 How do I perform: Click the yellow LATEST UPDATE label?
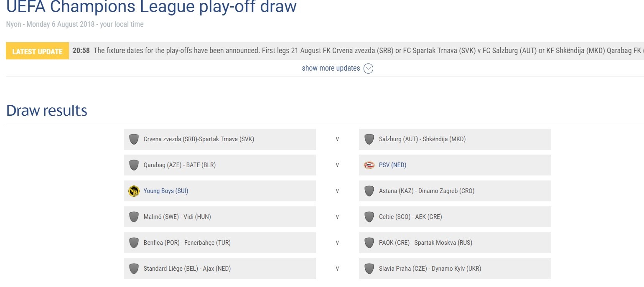tap(37, 51)
